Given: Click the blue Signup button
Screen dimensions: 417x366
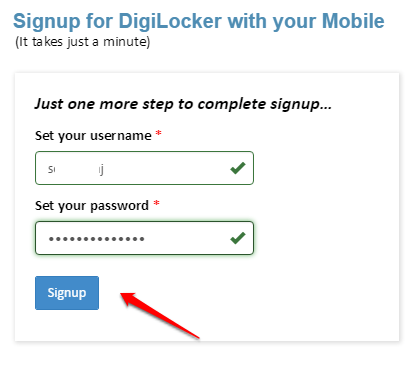Looking at the screenshot, I should (67, 293).
